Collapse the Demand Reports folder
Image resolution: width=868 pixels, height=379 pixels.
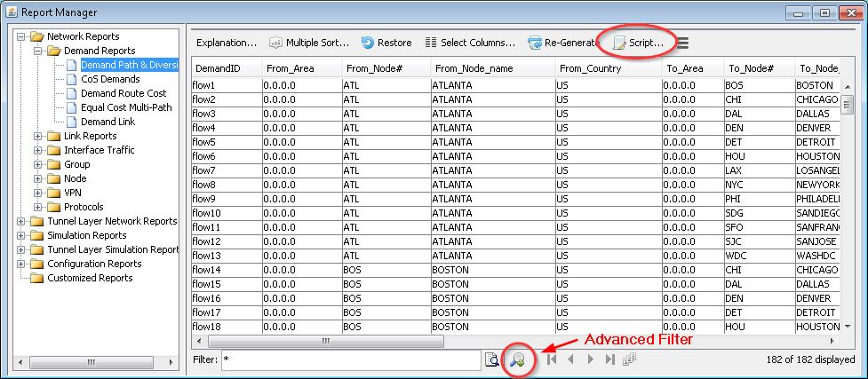coord(37,51)
